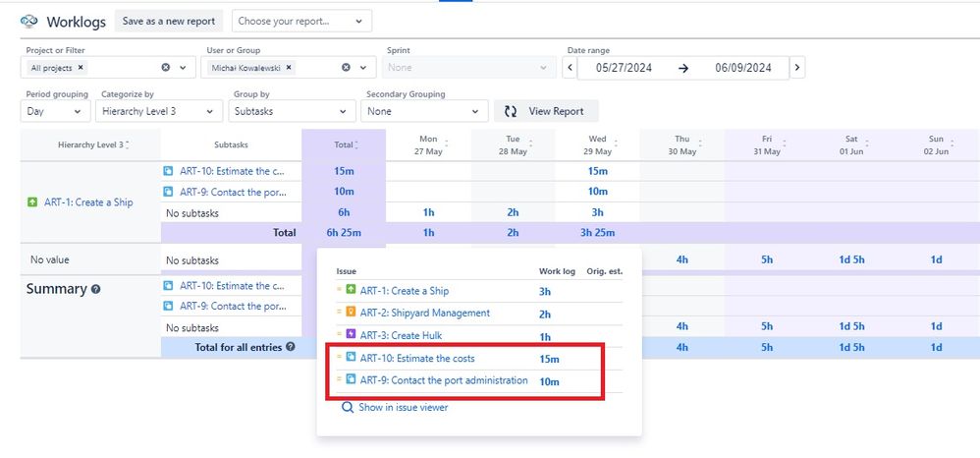Viewport: 980px width, 458px height.
Task: Open ART-10 subtask link in top group
Action: 233,171
